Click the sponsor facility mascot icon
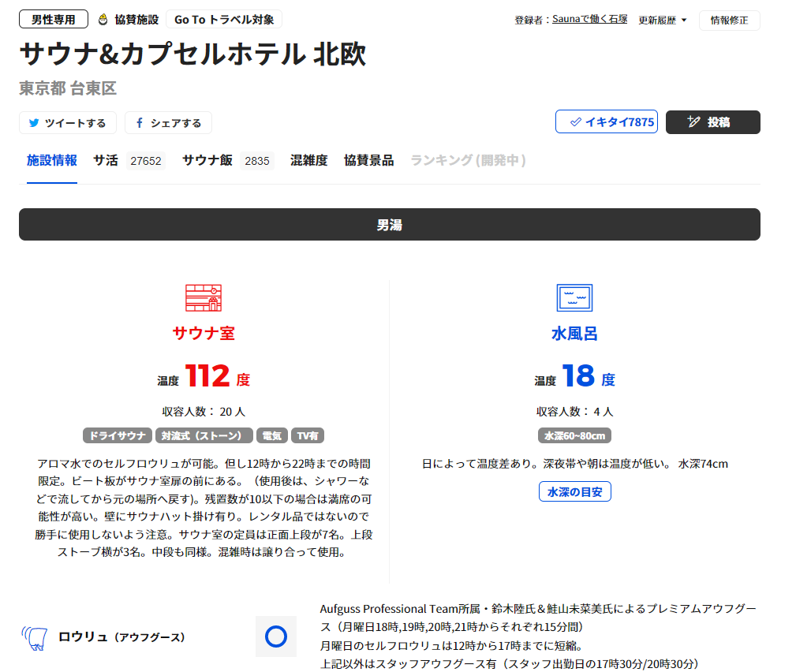The image size is (796, 672). point(103,19)
